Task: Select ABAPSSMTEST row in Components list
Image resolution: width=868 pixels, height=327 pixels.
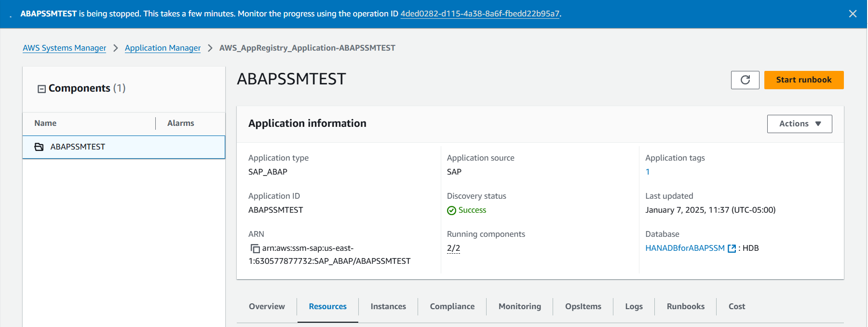Action: (123, 147)
